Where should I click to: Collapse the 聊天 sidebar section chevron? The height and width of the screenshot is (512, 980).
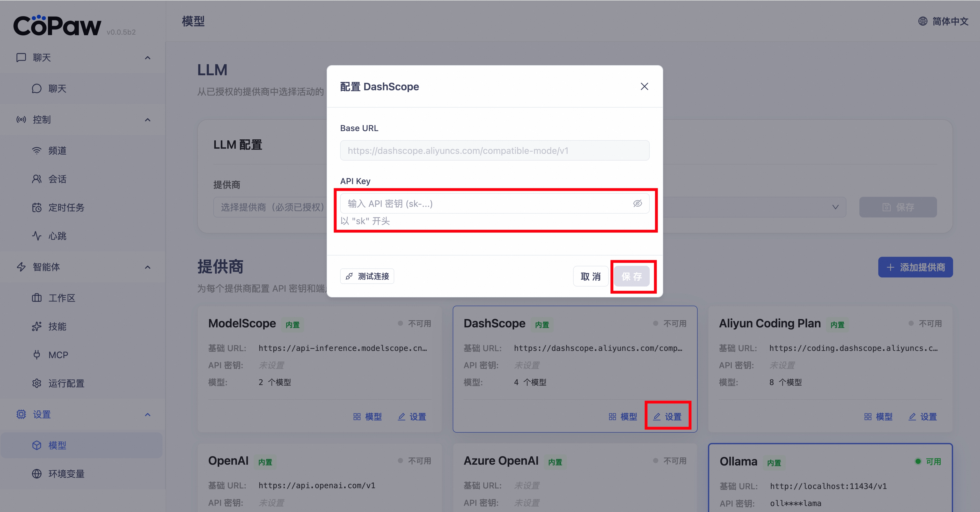(x=148, y=58)
